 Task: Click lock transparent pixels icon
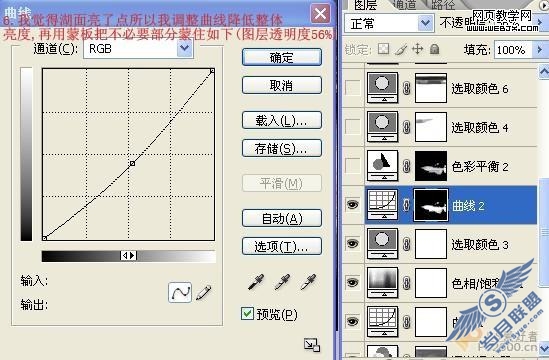point(383,49)
